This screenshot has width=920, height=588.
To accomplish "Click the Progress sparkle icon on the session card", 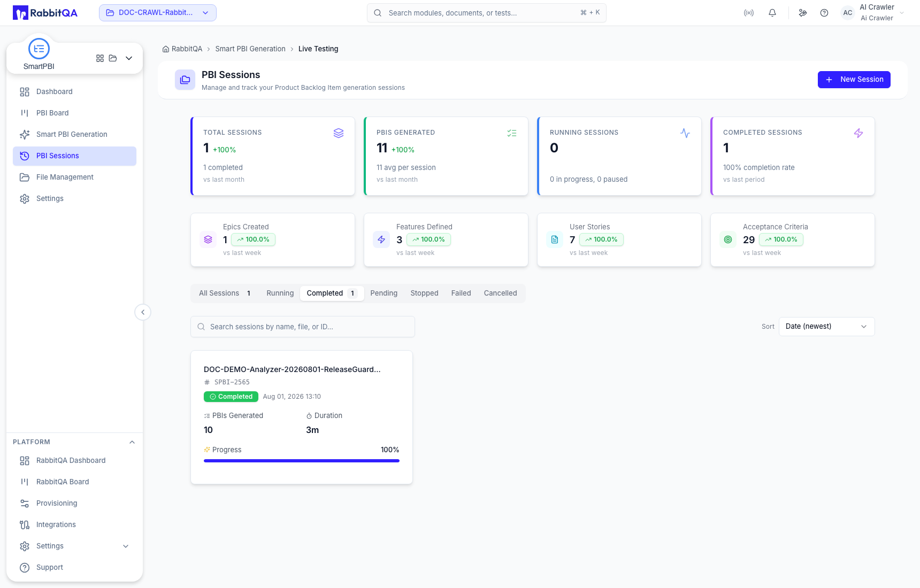I will pyautogui.click(x=207, y=450).
